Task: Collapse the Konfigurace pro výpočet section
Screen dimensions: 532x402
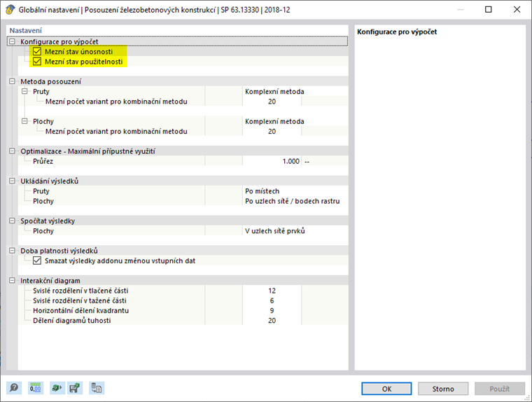Action: [x=12, y=41]
